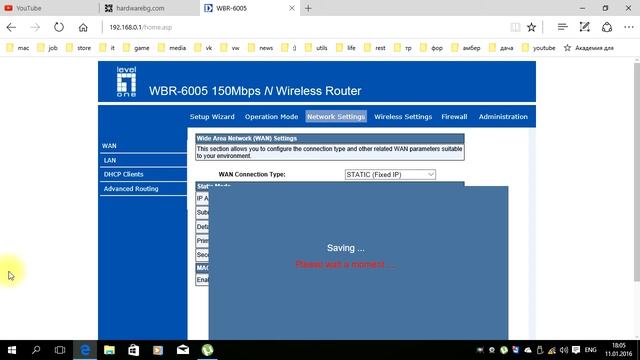Open the Operation Mode menu
The width and height of the screenshot is (640, 360).
(x=271, y=117)
